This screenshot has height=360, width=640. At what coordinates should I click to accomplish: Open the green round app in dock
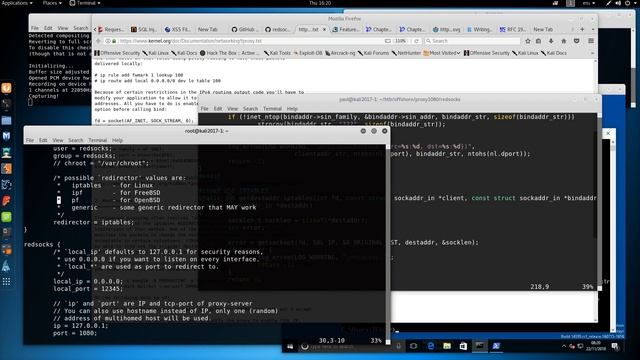6,217
